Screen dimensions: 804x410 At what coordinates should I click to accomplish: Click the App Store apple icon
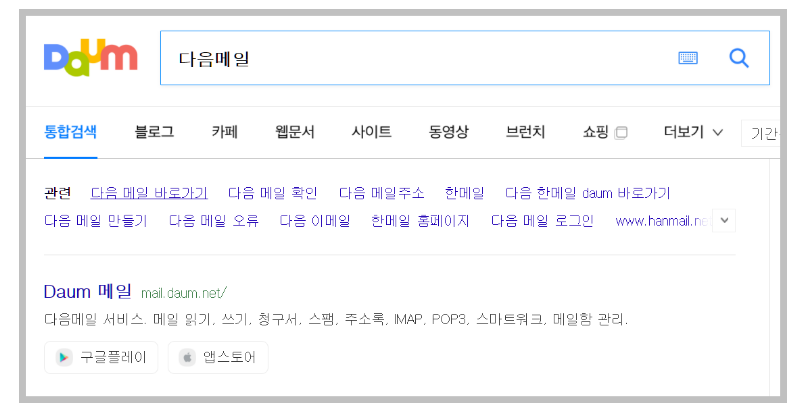coord(187,357)
